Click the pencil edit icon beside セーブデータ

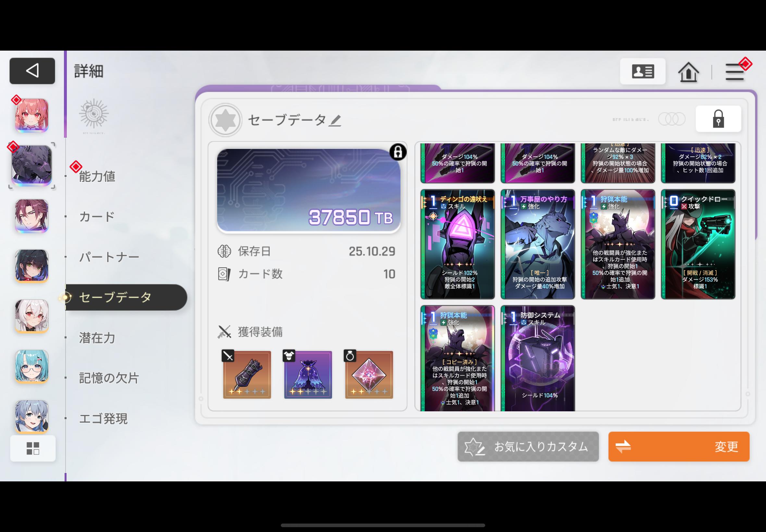coord(335,121)
